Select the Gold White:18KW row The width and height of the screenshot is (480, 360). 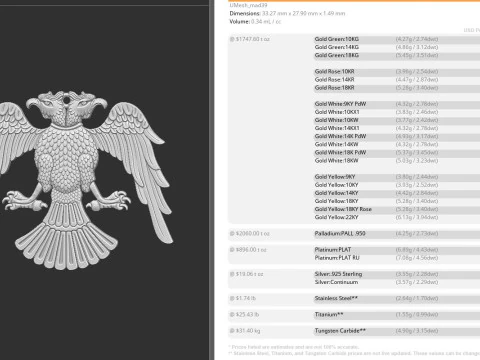point(397,161)
